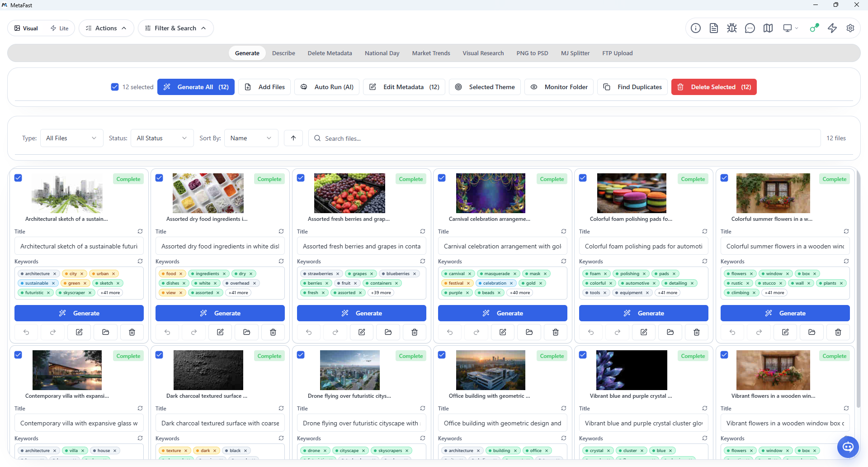Image resolution: width=868 pixels, height=467 pixels.
Task: Click the Add Files button
Action: click(264, 87)
